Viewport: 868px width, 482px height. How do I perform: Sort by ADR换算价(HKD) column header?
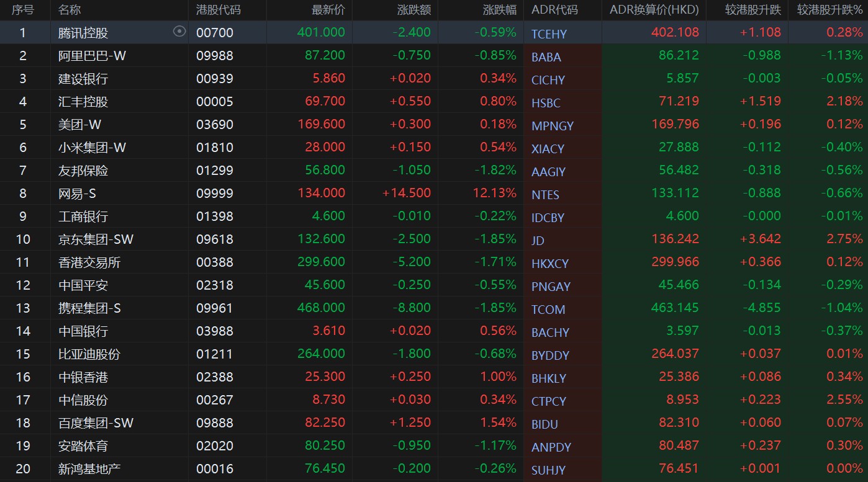[654, 9]
